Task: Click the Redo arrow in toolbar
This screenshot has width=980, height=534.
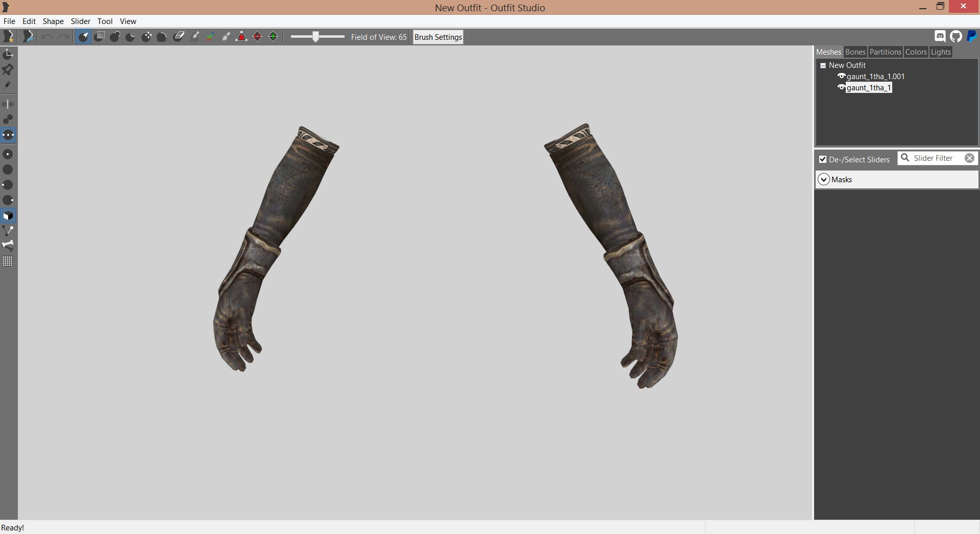Action: pyautogui.click(x=63, y=37)
